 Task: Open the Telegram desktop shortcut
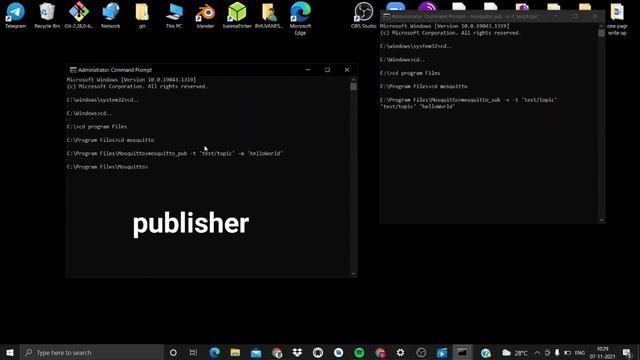pos(16,15)
